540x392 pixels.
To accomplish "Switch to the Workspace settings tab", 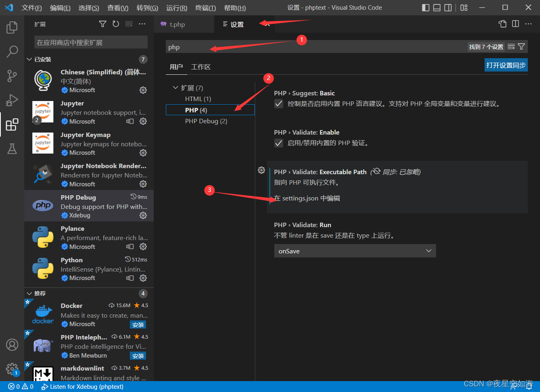I will [x=201, y=67].
